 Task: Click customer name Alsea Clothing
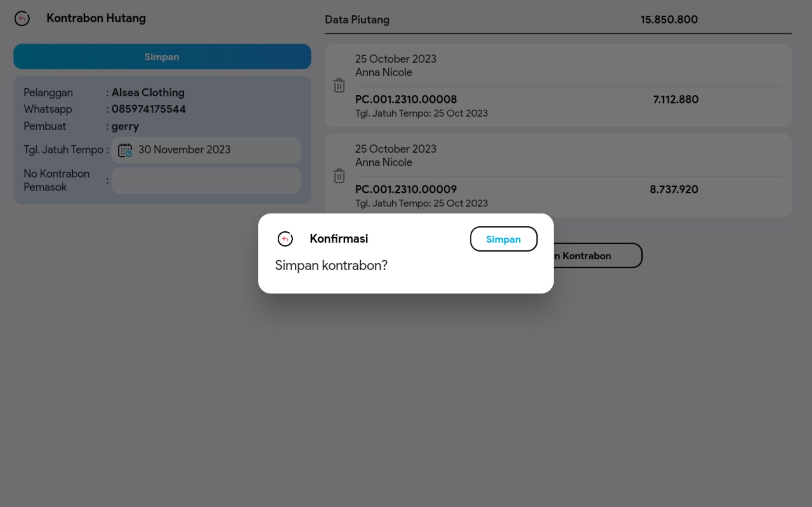[x=147, y=93]
